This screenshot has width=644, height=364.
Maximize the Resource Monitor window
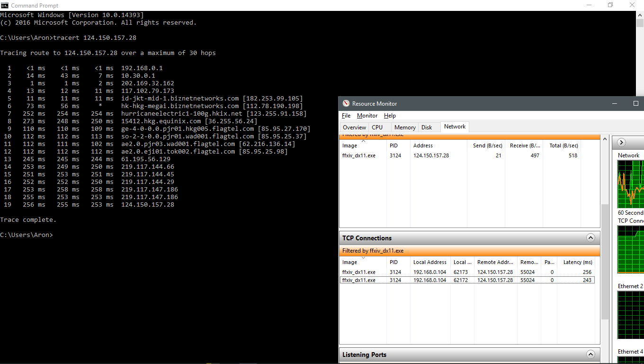[636, 103]
